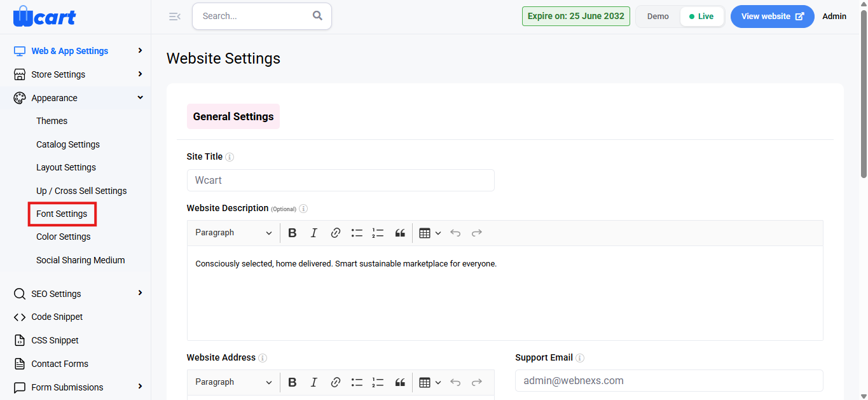
Task: Open Paragraph dropdown in Website Description editor
Action: tap(233, 233)
